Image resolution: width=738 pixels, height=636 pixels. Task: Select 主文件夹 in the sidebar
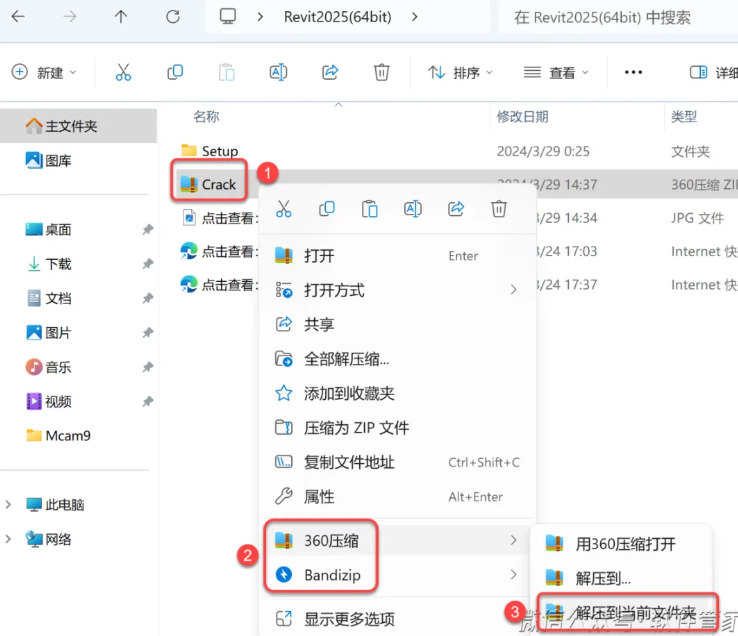pyautogui.click(x=78, y=126)
